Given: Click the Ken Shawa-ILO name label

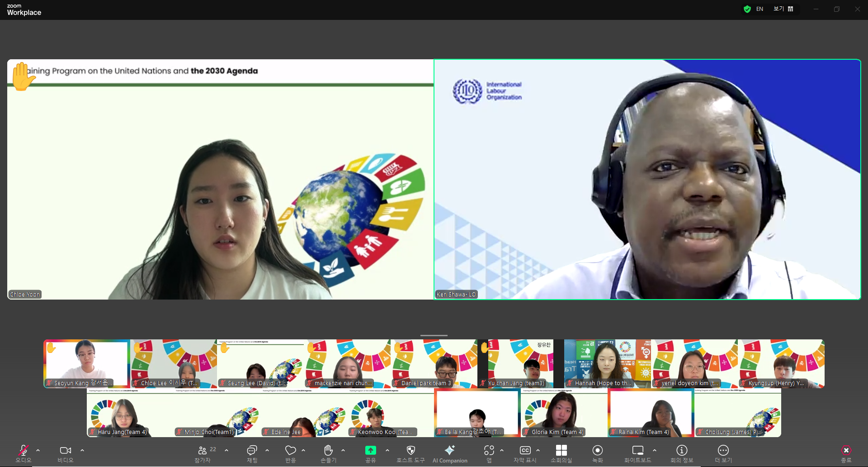Looking at the screenshot, I should pos(457,294).
